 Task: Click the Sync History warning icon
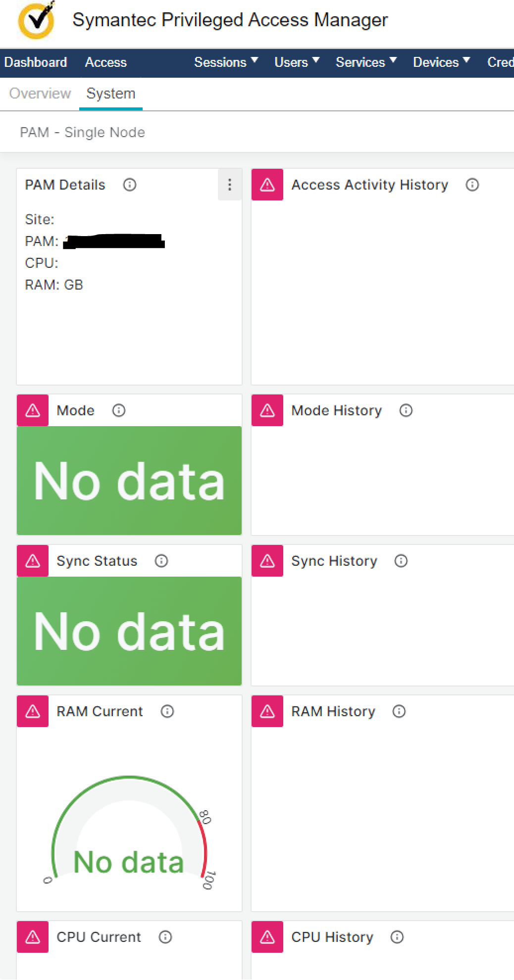pyautogui.click(x=267, y=561)
